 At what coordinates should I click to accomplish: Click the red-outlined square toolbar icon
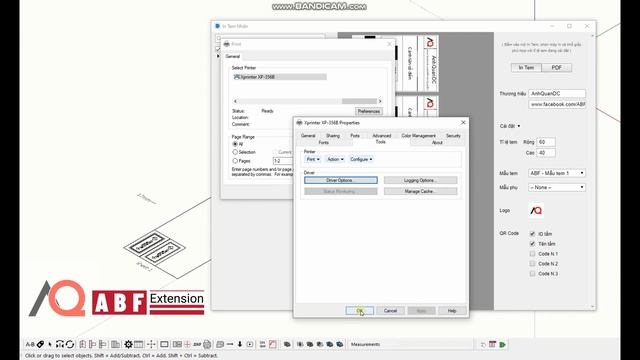273,344
